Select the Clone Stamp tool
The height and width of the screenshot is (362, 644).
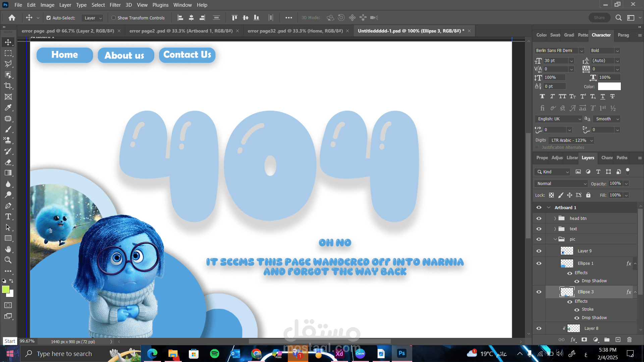coord(8,140)
